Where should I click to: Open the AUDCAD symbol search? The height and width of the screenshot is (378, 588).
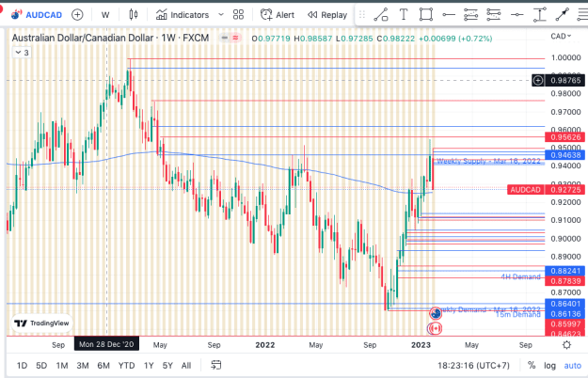point(37,15)
